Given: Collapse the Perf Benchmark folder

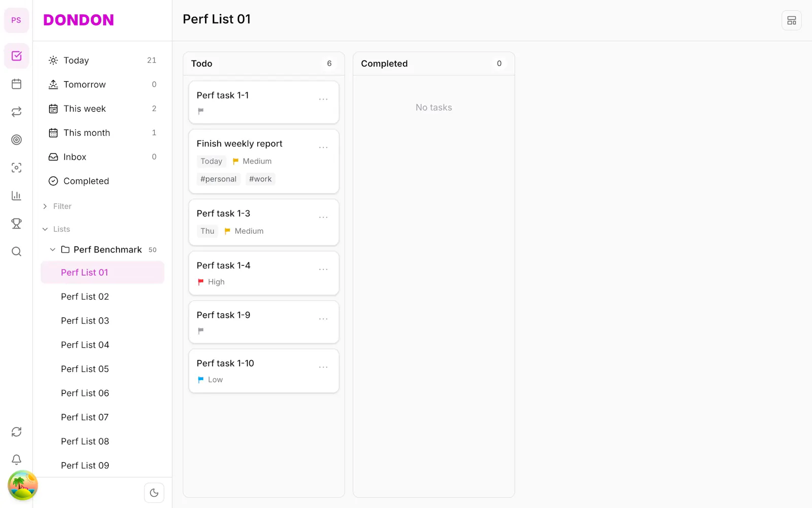Looking at the screenshot, I should point(52,249).
